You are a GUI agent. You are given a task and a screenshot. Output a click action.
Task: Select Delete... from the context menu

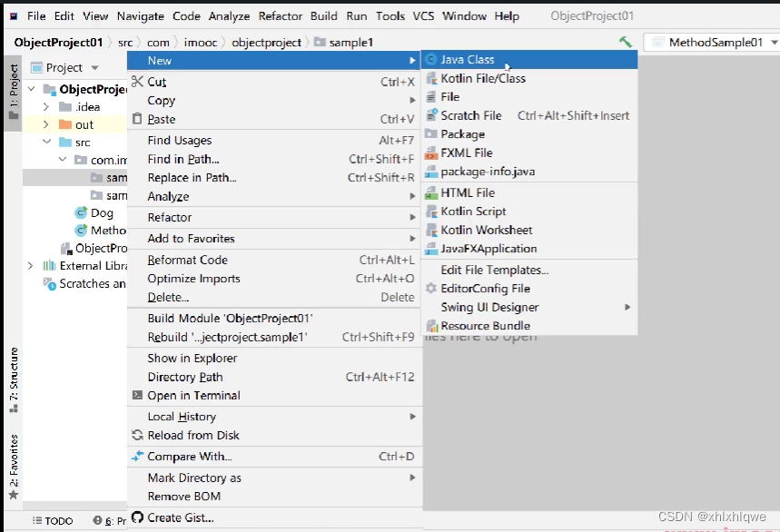click(x=274, y=298)
